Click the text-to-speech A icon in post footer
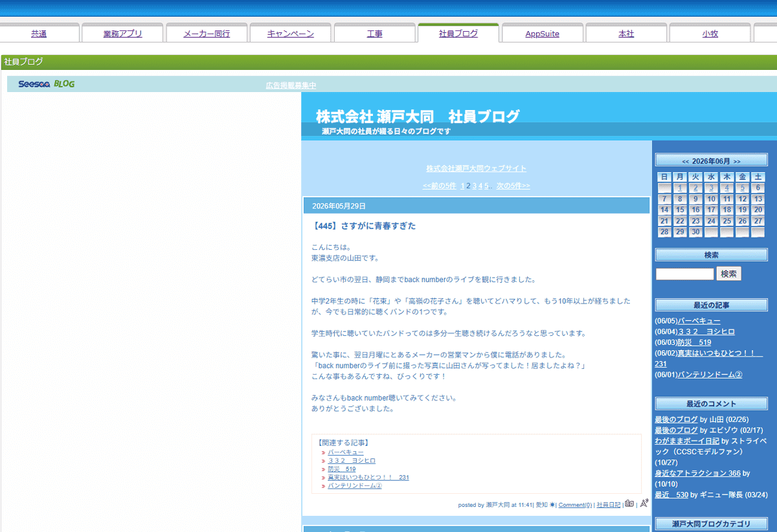Image resolution: width=777 pixels, height=532 pixels. point(644,503)
